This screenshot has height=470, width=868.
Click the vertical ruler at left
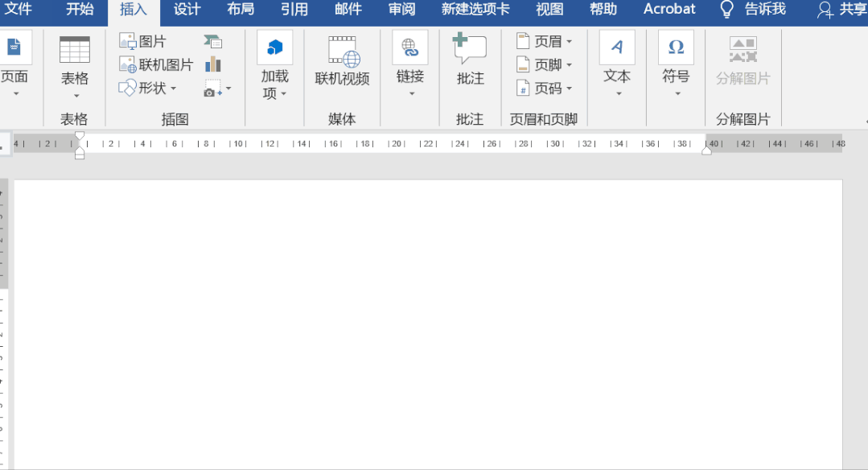3,324
